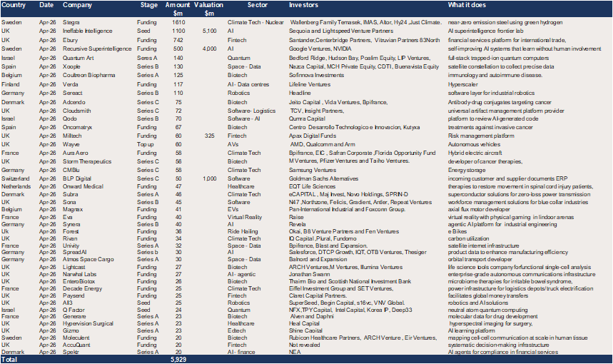Image resolution: width=613 pixels, height=364 pixels.
Task: Click the 'Software - Logistics' sector cell
Action: point(251,111)
